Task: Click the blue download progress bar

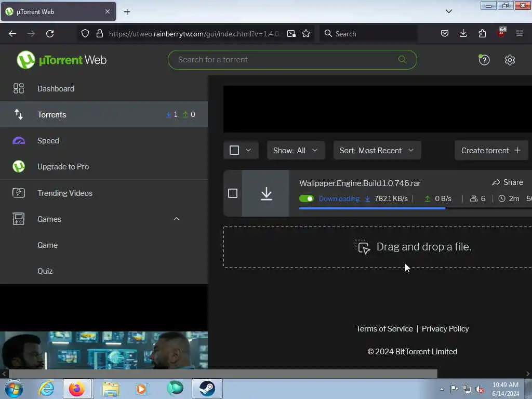Action: pos(372,208)
